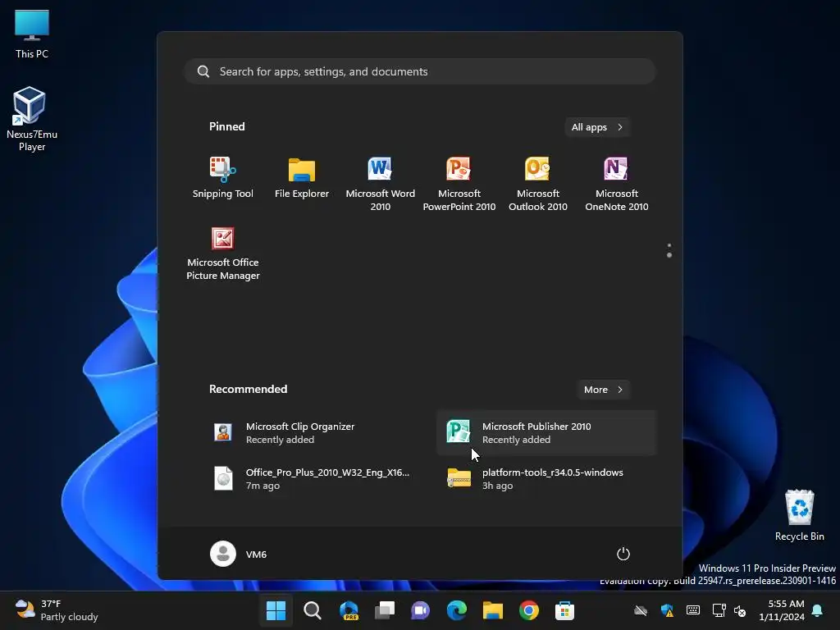Select This PC desktop icon
This screenshot has width=840, height=630.
point(32,34)
